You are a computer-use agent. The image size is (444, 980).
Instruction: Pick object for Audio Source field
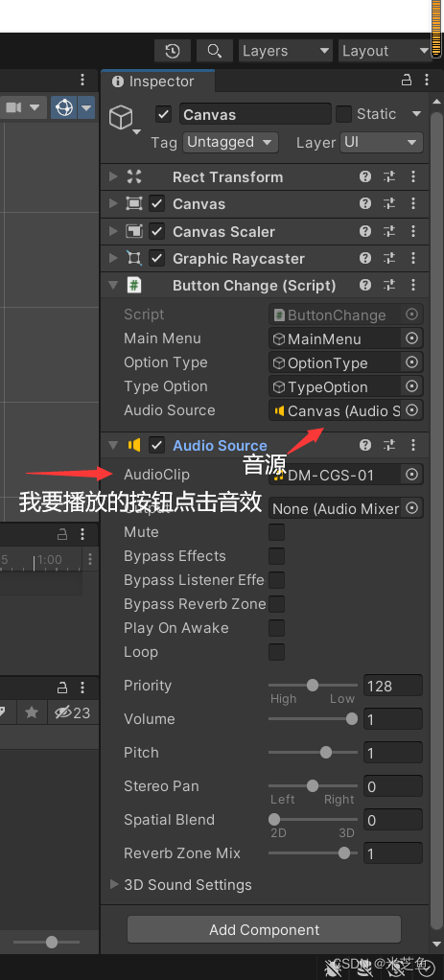(x=411, y=410)
